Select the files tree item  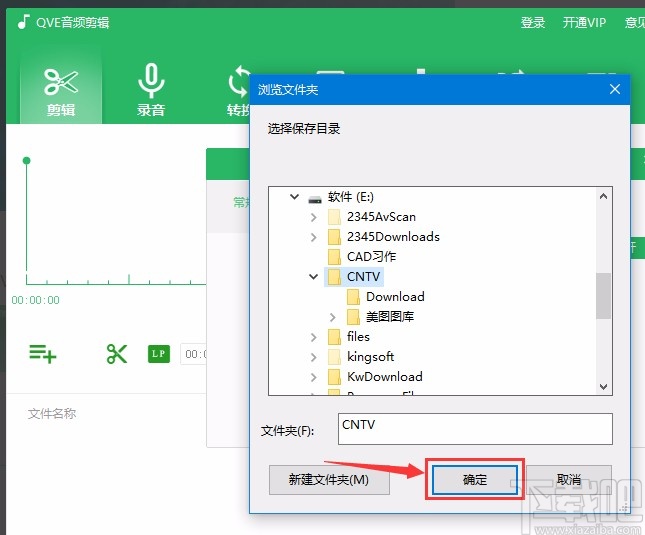point(358,337)
